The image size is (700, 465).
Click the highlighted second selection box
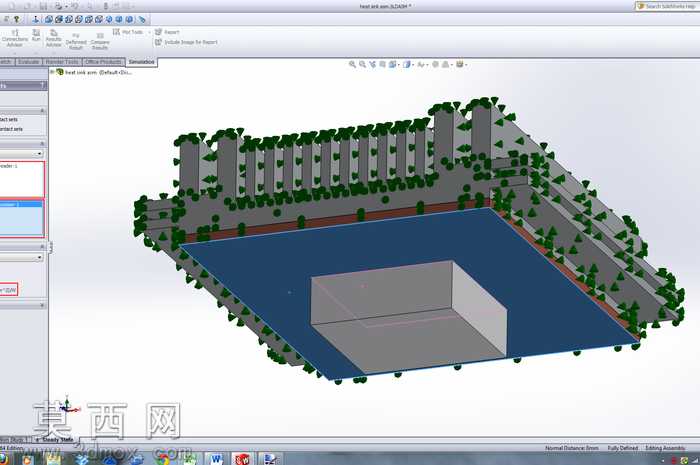coord(22,218)
